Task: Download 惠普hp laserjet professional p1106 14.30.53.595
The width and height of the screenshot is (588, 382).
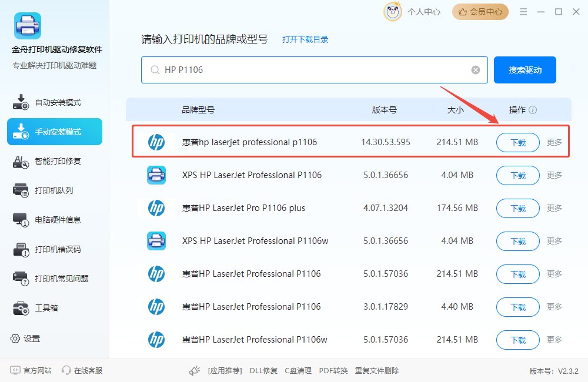Action: [518, 142]
